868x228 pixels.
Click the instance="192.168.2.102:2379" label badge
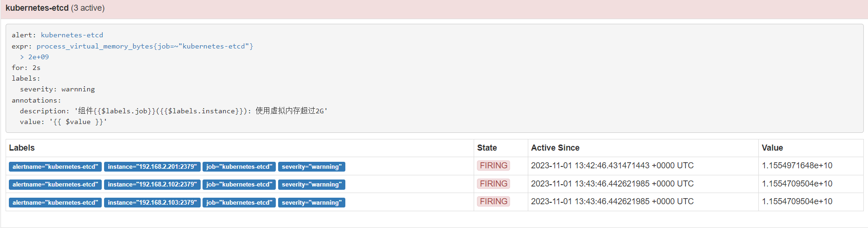click(x=152, y=185)
